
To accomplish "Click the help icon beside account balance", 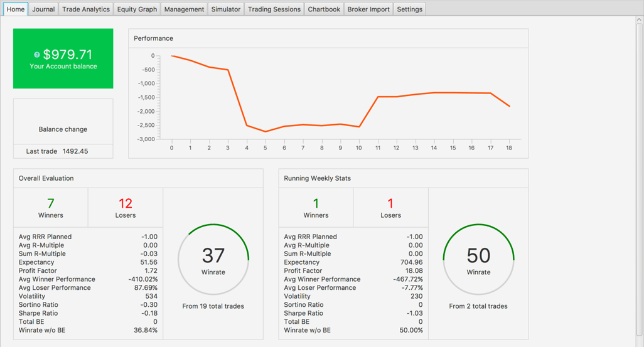I will (x=37, y=55).
